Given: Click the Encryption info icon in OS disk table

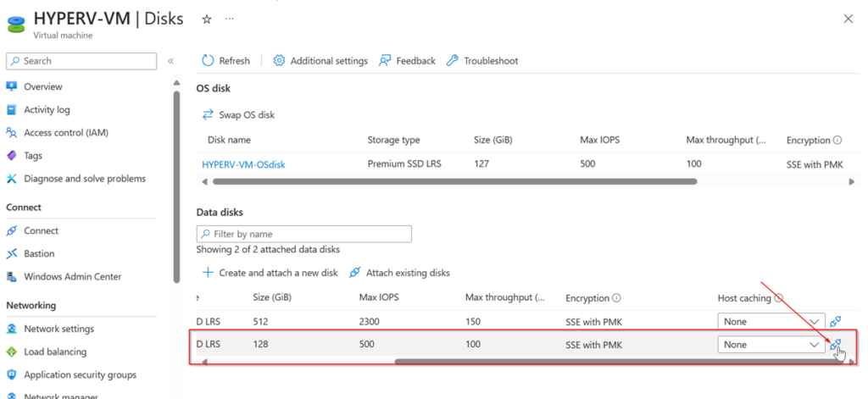Looking at the screenshot, I should pos(837,141).
